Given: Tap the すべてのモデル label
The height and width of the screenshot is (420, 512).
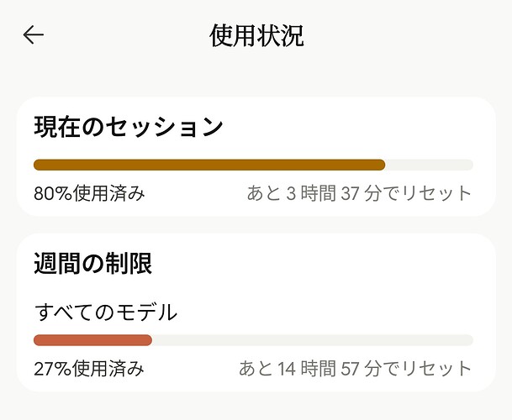Looking at the screenshot, I should 106,312.
